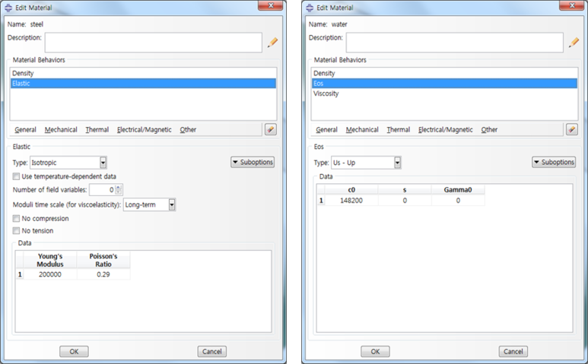Image resolution: width=588 pixels, height=364 pixels.
Task: Open Electrical/Magnetic menu in water window
Action: pos(446,130)
